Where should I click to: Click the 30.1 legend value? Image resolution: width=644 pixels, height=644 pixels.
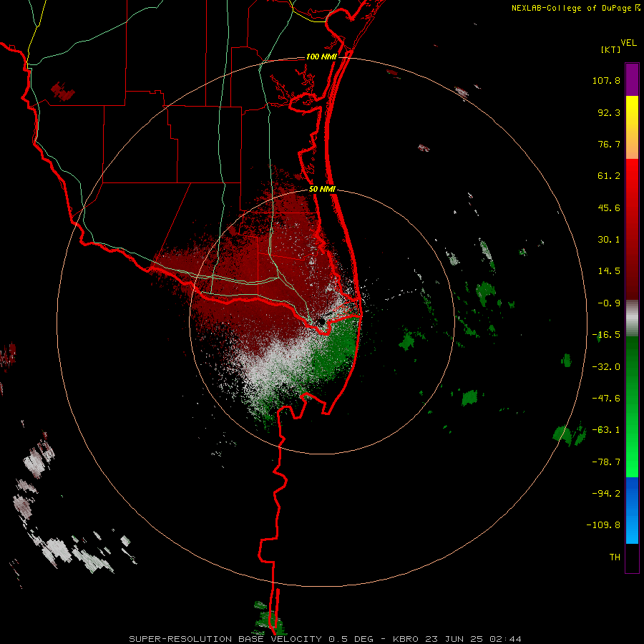click(x=609, y=240)
